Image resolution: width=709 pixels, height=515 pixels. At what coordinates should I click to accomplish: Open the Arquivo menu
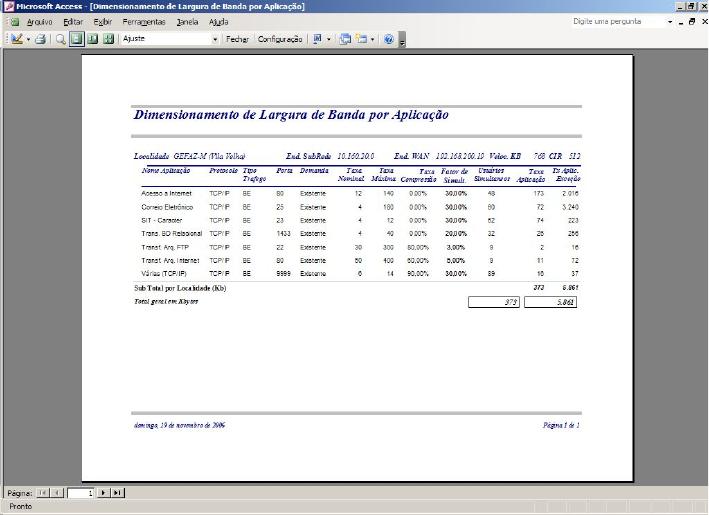[39, 22]
